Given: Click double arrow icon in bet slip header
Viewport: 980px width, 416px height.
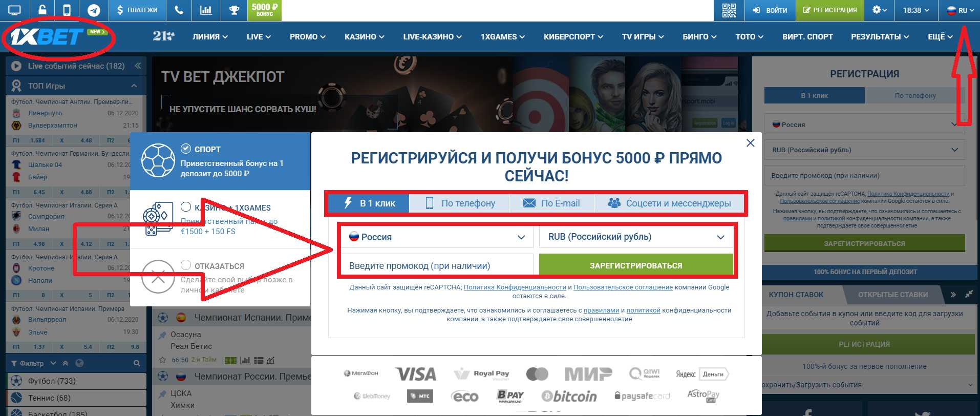Looking at the screenshot, I should 953,295.
